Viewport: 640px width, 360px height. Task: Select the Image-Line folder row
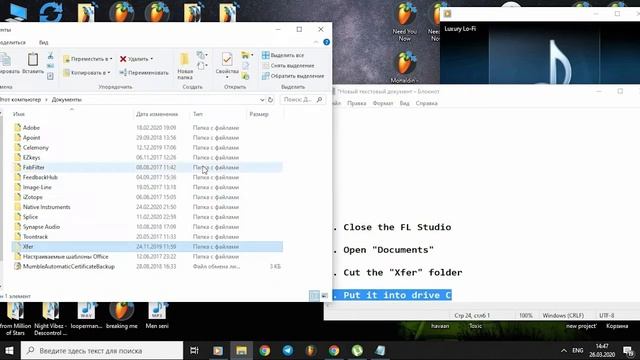tap(147, 187)
